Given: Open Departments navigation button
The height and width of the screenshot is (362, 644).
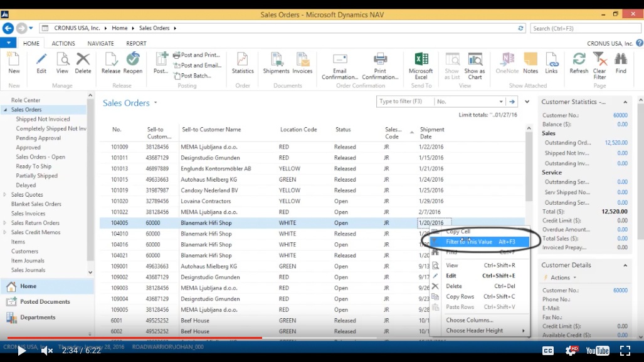Looking at the screenshot, I should tap(46, 318).
